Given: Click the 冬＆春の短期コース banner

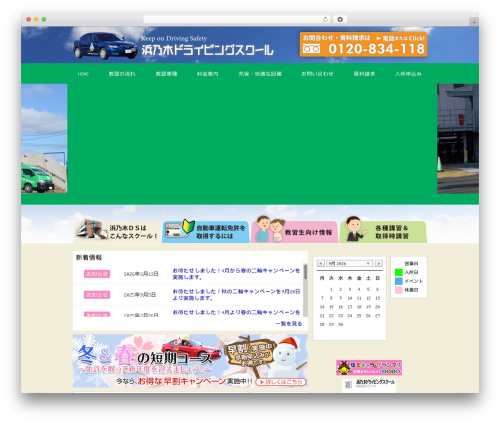Looking at the screenshot, I should point(190,361).
